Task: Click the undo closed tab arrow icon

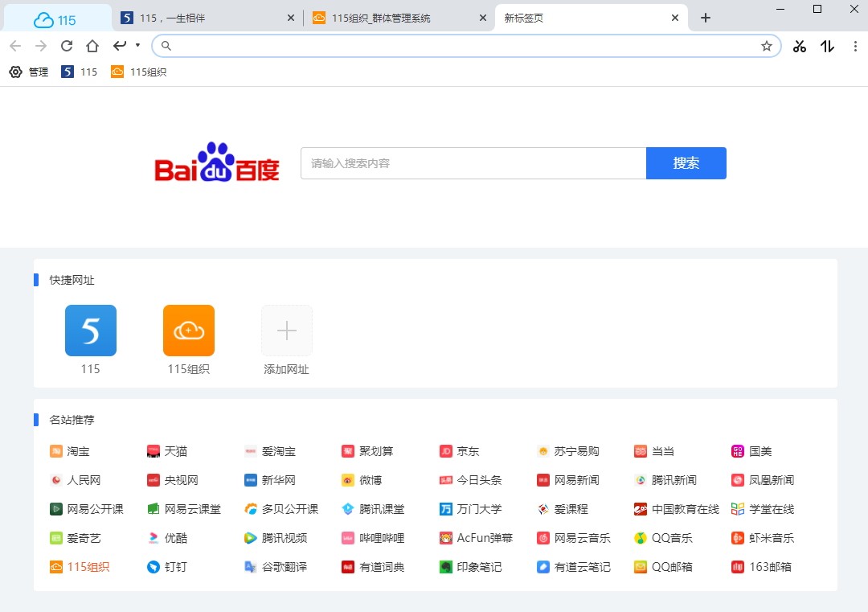Action: coord(120,45)
